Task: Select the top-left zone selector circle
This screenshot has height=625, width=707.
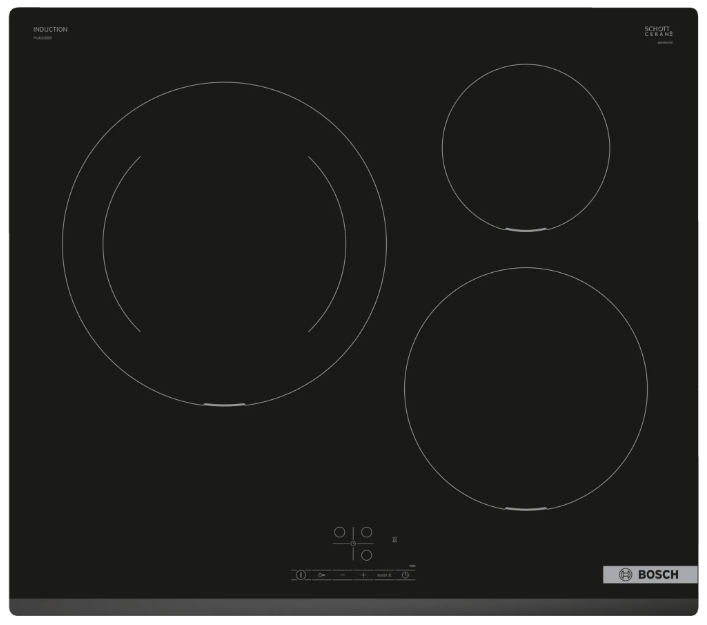Action: coord(339,532)
